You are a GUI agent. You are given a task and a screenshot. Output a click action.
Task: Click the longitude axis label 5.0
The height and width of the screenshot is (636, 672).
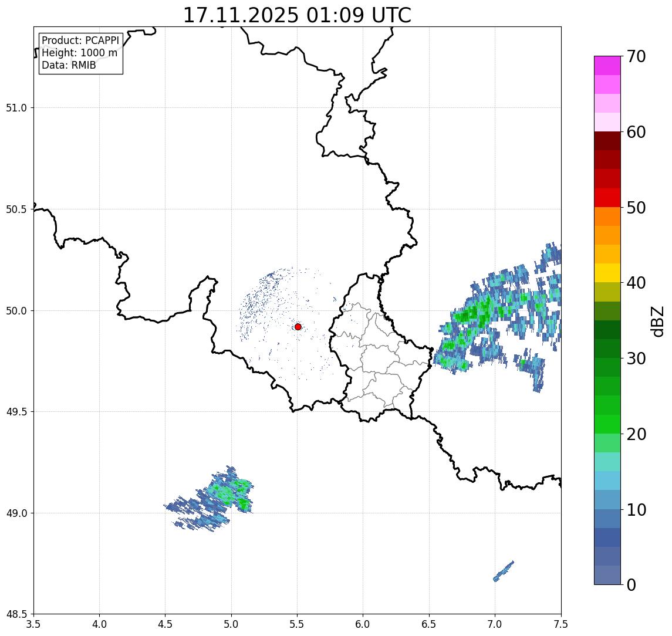(231, 624)
